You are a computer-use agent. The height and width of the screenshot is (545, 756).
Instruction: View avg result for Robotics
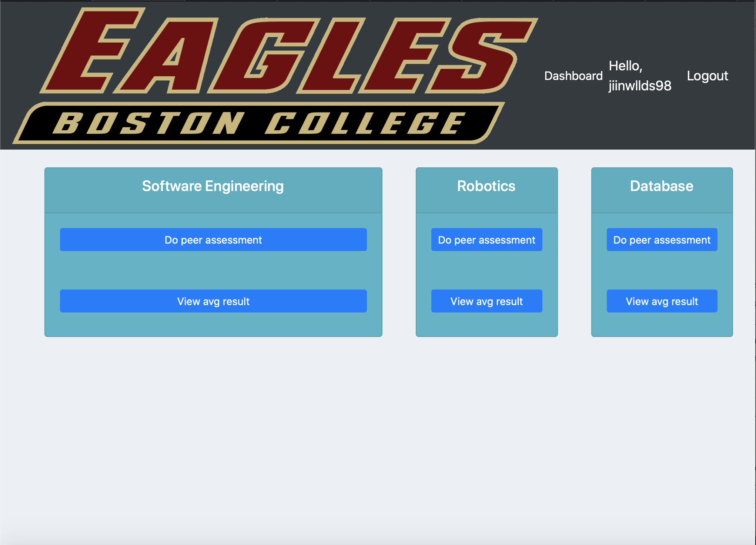coord(486,301)
